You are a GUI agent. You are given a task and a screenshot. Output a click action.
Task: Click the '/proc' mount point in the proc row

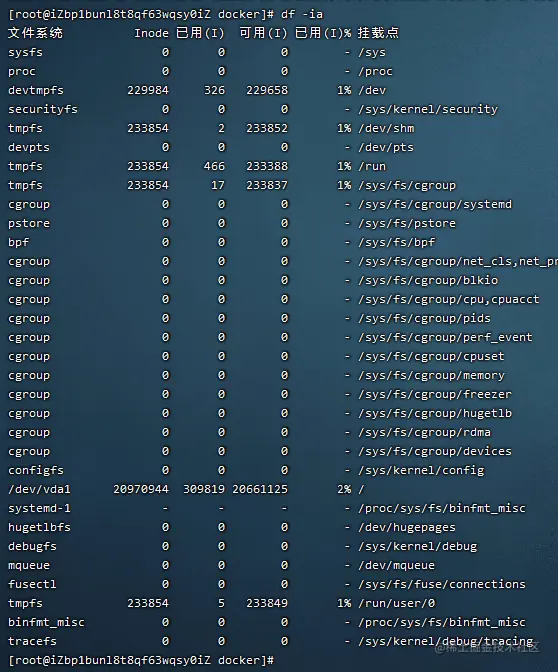[x=375, y=71]
